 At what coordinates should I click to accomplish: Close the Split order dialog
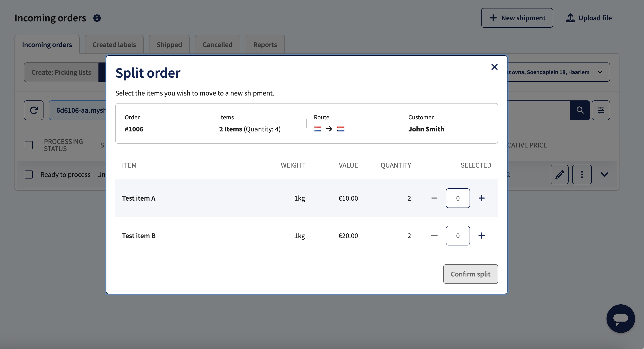pos(494,67)
